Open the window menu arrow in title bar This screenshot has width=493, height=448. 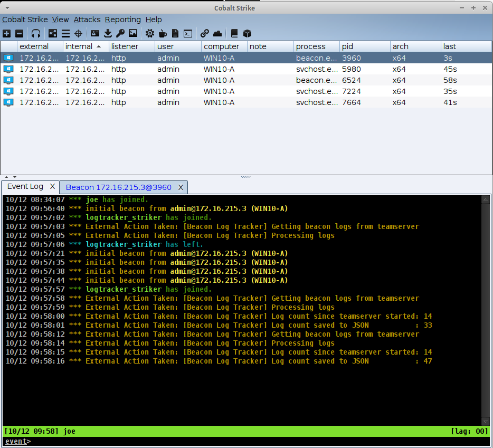coord(7,8)
